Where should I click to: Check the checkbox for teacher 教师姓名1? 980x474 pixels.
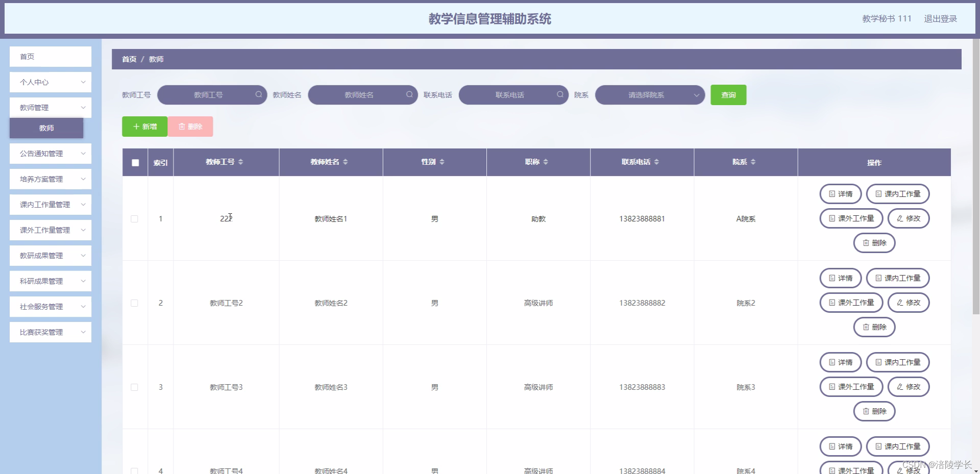[135, 218]
